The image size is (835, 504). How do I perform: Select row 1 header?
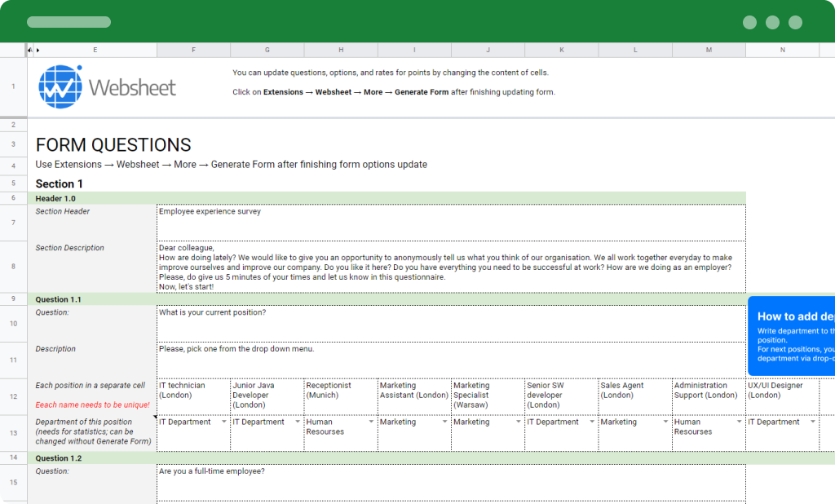13,86
